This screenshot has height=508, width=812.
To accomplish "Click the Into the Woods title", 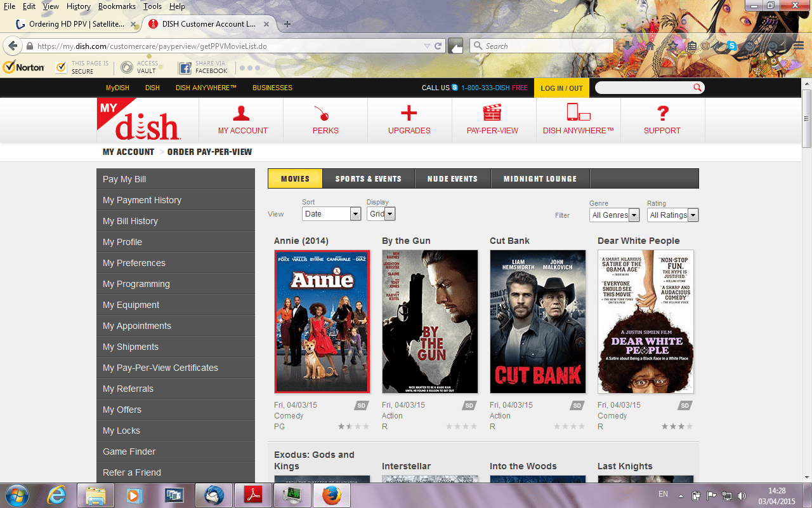I will coord(523,466).
